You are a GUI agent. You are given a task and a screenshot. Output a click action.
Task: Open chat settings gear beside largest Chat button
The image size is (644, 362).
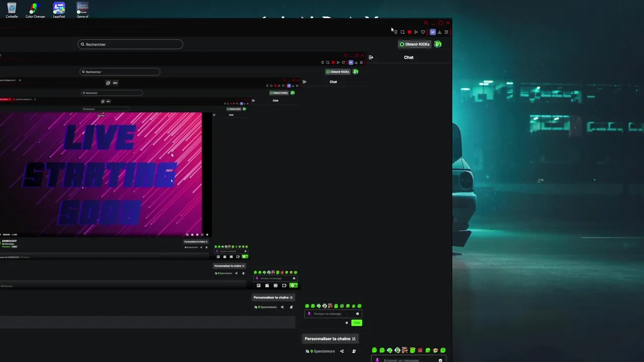[x=347, y=323]
